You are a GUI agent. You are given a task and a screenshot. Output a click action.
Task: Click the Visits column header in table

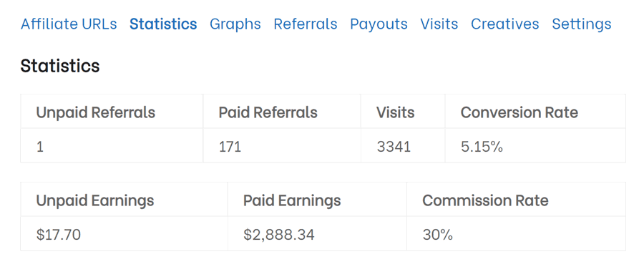tap(396, 112)
